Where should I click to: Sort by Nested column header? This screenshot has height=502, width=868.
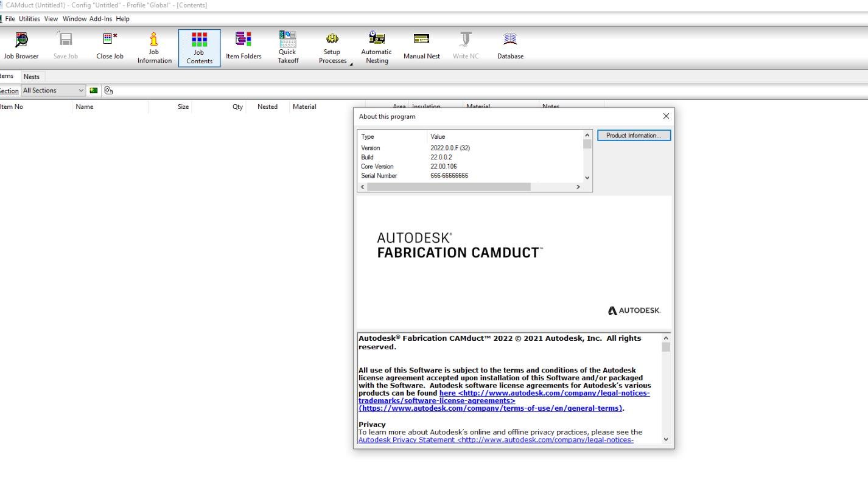pos(268,106)
